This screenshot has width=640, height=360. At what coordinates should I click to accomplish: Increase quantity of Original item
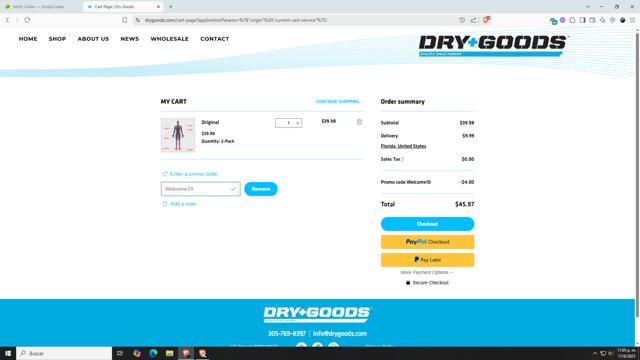pyautogui.click(x=298, y=123)
